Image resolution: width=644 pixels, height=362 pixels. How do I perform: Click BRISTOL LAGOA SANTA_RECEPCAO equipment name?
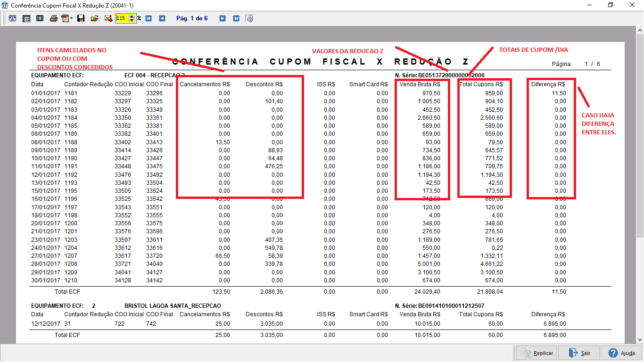coord(173,306)
